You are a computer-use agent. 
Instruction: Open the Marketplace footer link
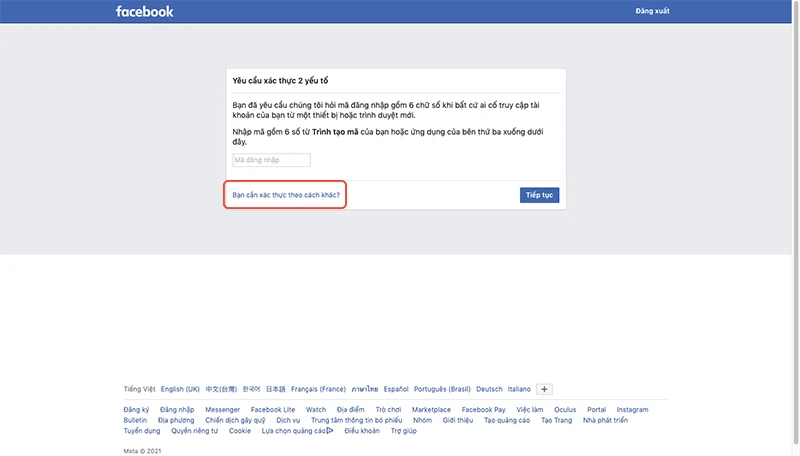[431, 410]
